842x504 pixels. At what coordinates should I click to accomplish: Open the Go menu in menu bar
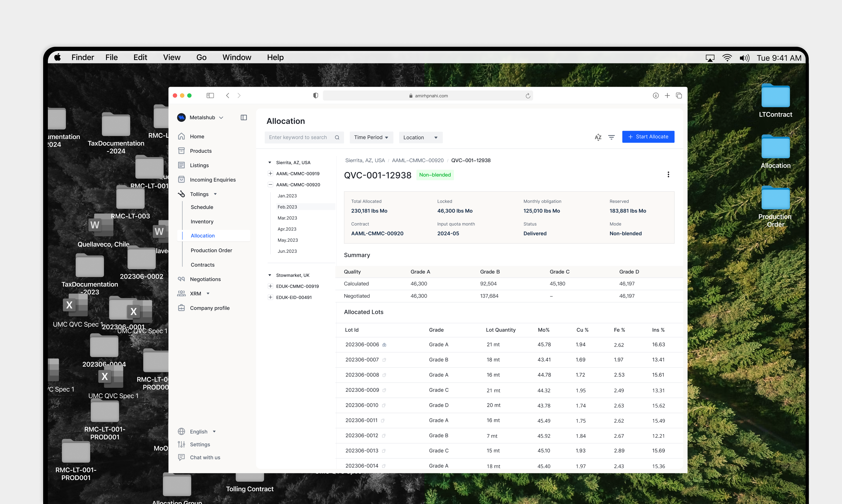coord(201,57)
